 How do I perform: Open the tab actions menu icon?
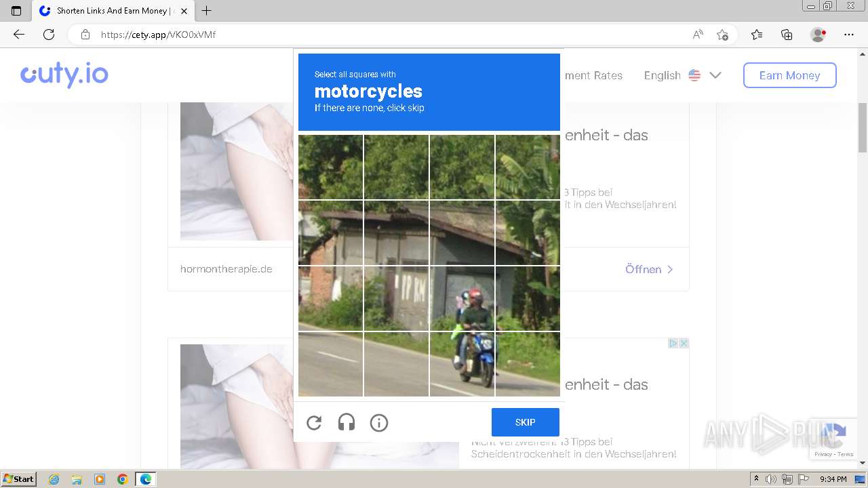[x=16, y=11]
